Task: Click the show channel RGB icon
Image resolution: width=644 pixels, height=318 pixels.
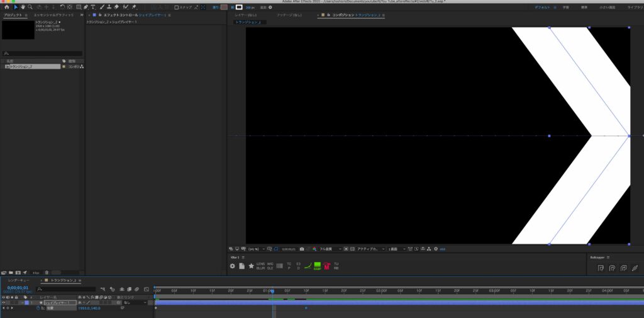Action: pyautogui.click(x=315, y=249)
